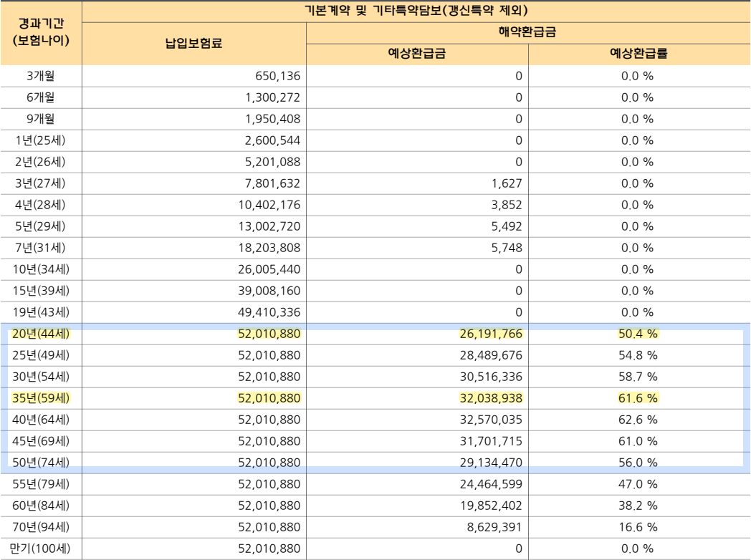This screenshot has width=751, height=560.
Task: Select the 경과기간 (보험나이) column header
Action: (x=41, y=32)
